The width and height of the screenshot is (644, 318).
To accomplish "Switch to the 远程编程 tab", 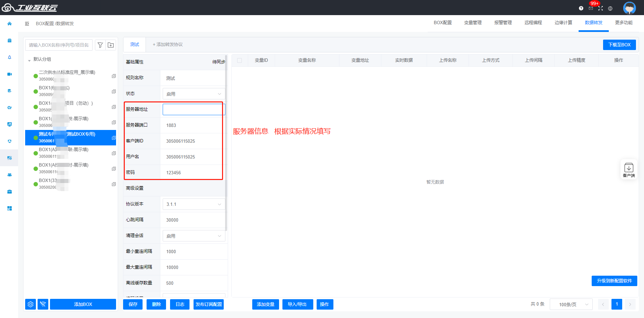I will tap(533, 22).
